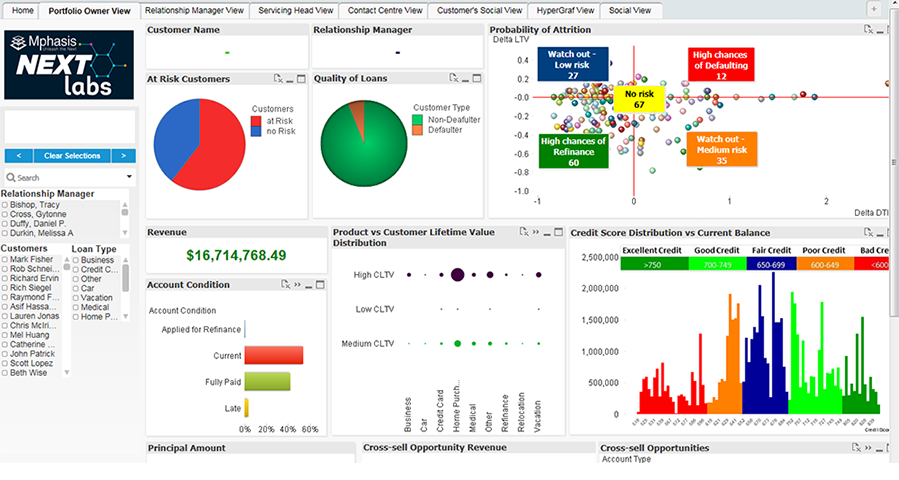
Task: Check customer Richard Ervin
Action: (x=5, y=278)
